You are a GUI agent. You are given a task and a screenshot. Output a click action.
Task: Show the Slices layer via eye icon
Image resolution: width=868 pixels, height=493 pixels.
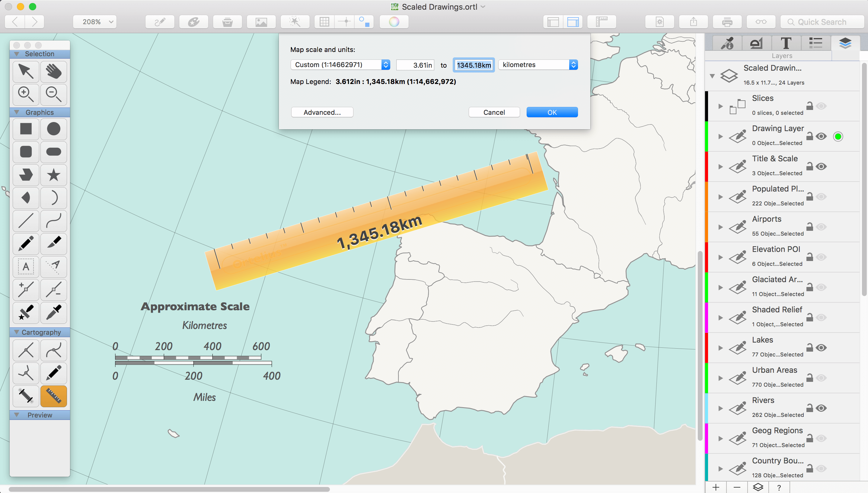point(821,106)
